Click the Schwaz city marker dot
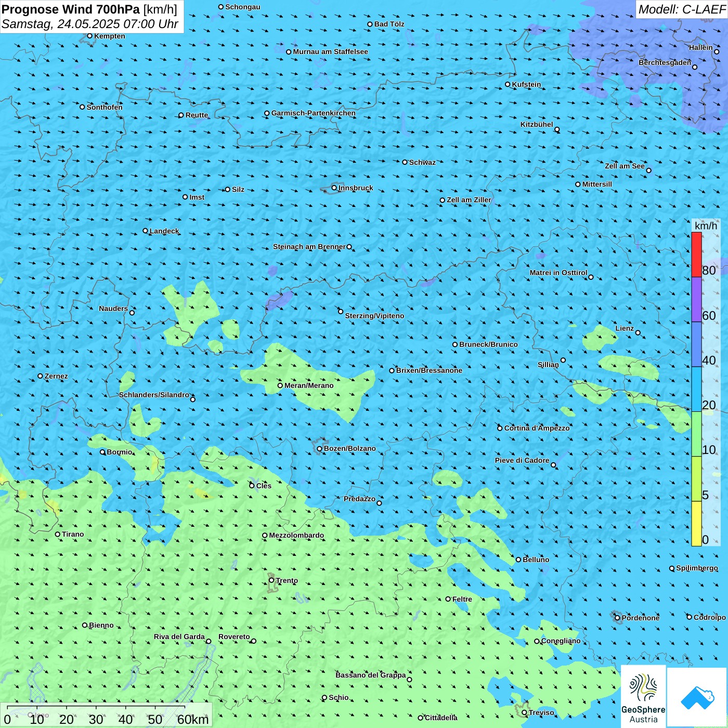This screenshot has width=728, height=728. coord(405,162)
